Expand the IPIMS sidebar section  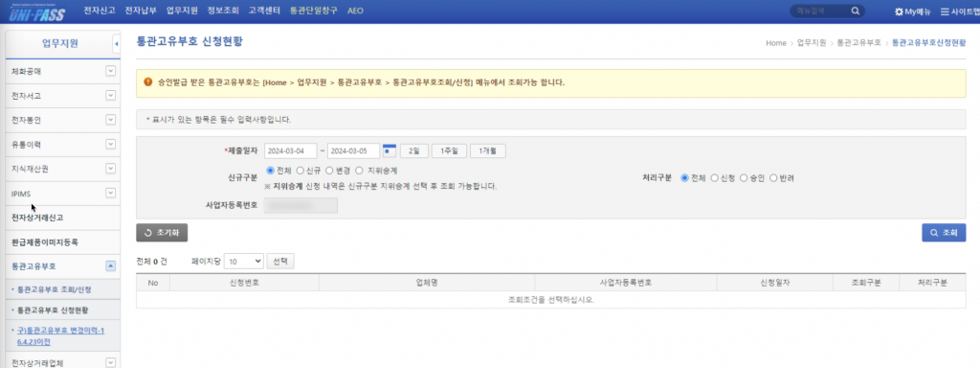[111, 193]
